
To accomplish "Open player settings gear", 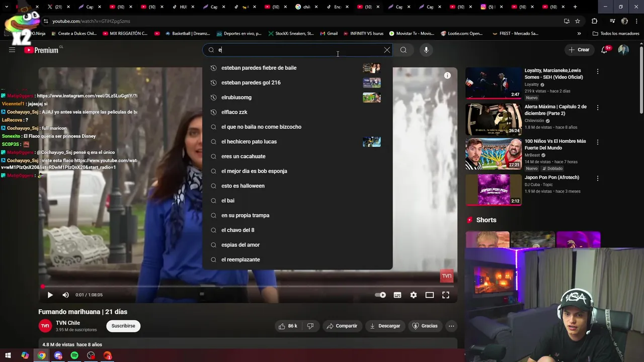I will (x=414, y=295).
